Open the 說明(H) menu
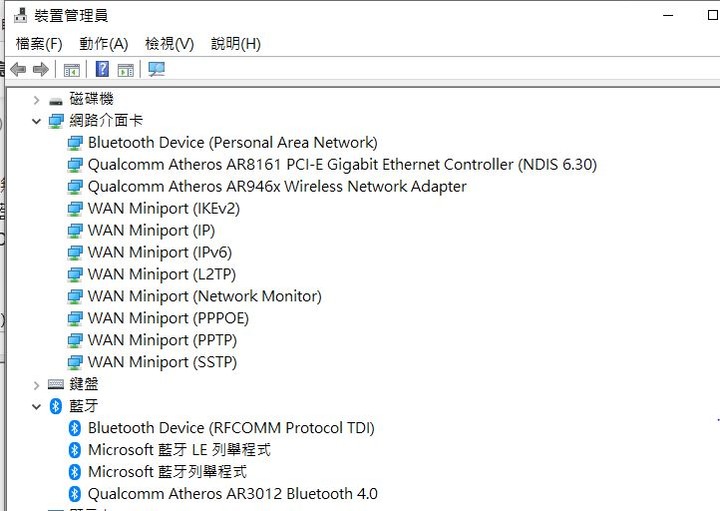 236,44
